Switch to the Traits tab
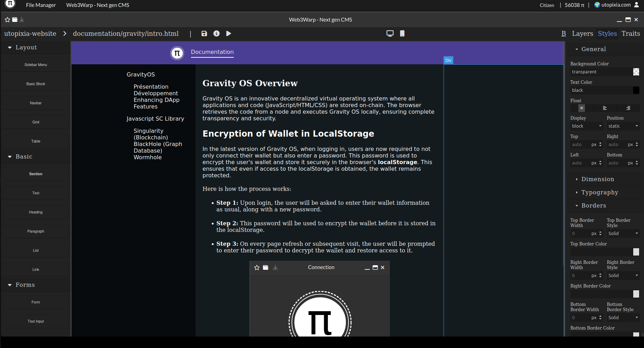644x348 pixels. (x=630, y=33)
